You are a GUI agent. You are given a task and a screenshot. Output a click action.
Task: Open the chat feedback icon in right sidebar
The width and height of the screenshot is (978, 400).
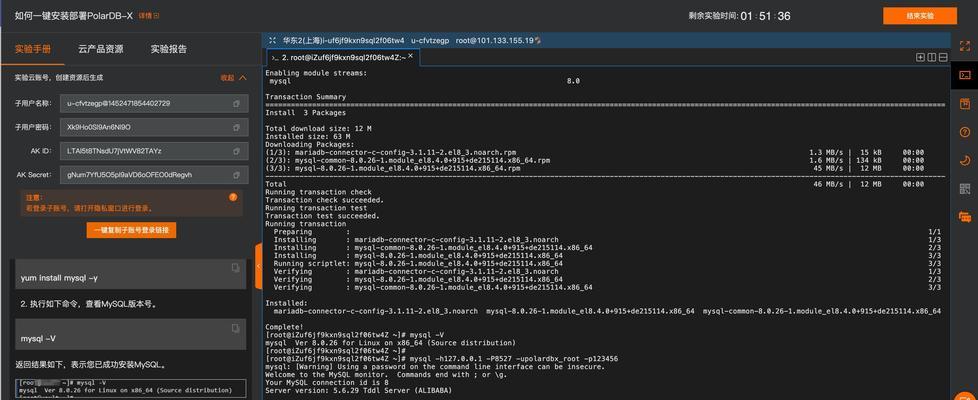(965, 217)
